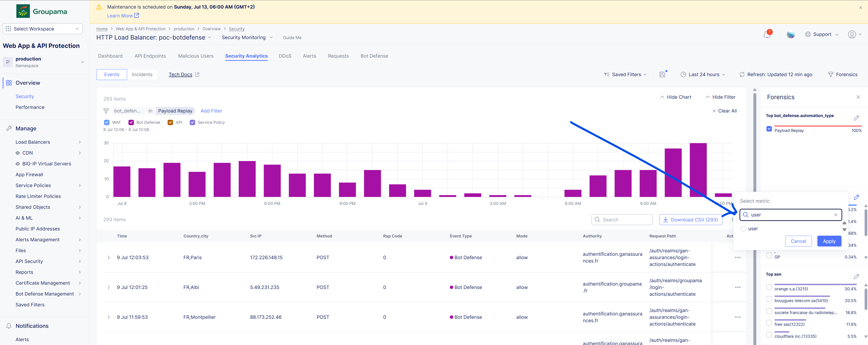Select the user metric radio button

point(743,229)
